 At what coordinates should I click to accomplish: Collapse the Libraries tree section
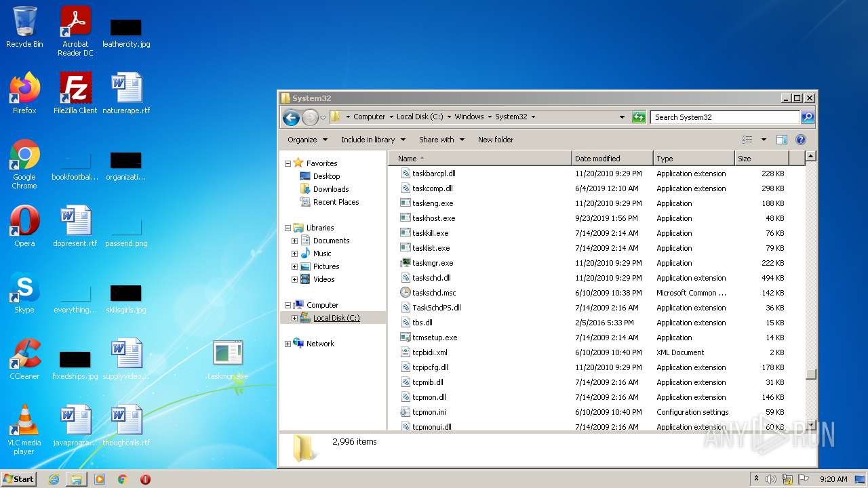click(288, 228)
